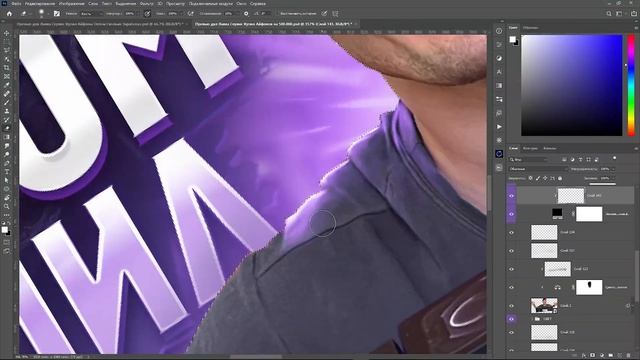This screenshot has width=640, height=360.
Task: Open the 'Файл' menu
Action: [x=16, y=4]
